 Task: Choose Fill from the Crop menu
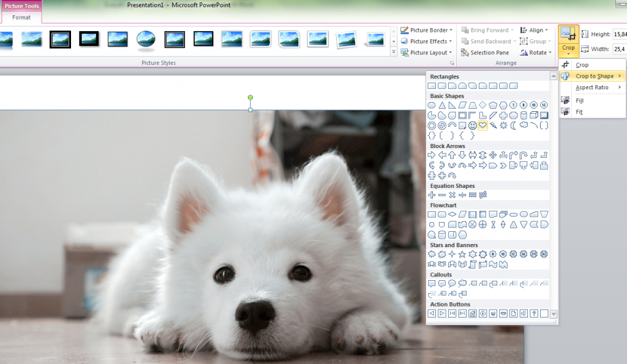point(580,100)
